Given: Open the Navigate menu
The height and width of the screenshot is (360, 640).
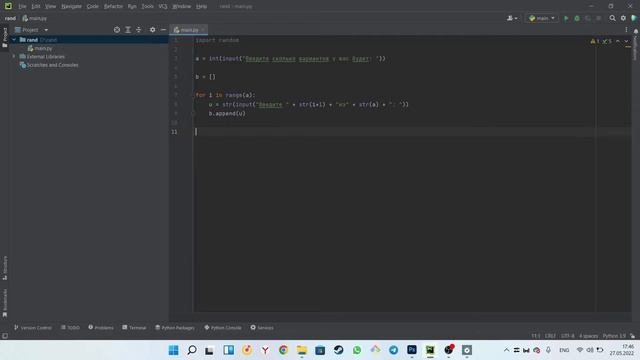Looking at the screenshot, I should tap(71, 6).
